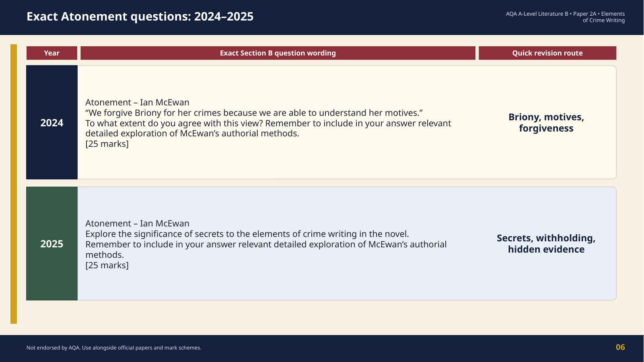Click the AQA A-Level Literature B header caption
644x362 pixels.
tap(565, 17)
